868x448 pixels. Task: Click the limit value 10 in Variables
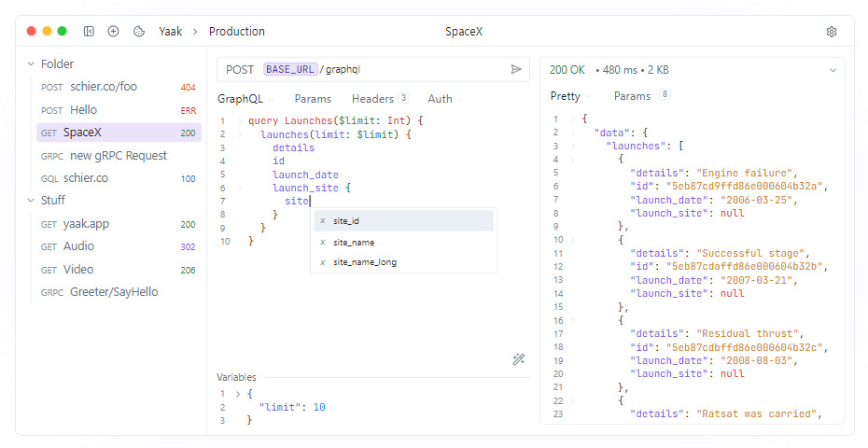[319, 407]
